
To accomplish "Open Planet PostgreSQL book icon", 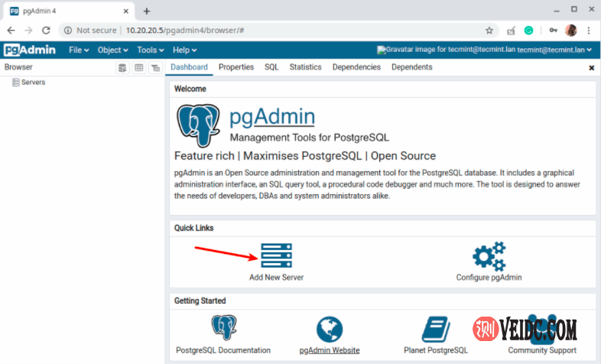I will point(436,329).
